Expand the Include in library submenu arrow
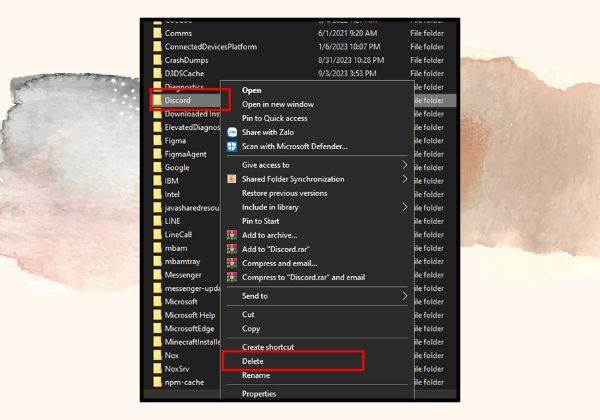The image size is (600, 420). pos(404,207)
